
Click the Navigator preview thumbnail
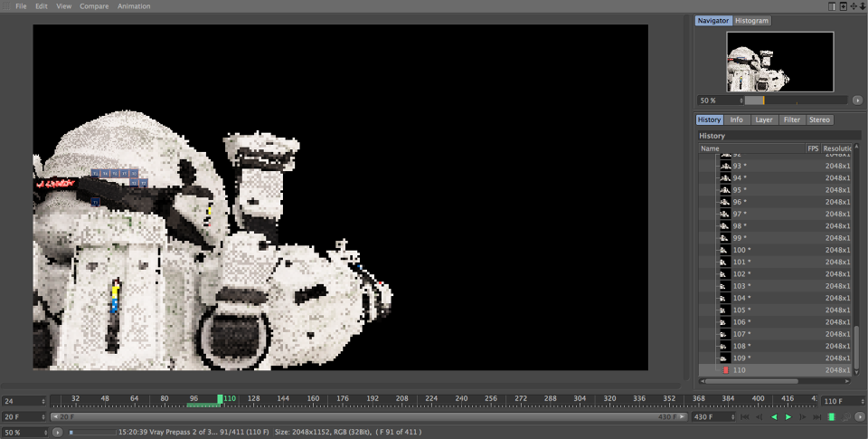[780, 62]
